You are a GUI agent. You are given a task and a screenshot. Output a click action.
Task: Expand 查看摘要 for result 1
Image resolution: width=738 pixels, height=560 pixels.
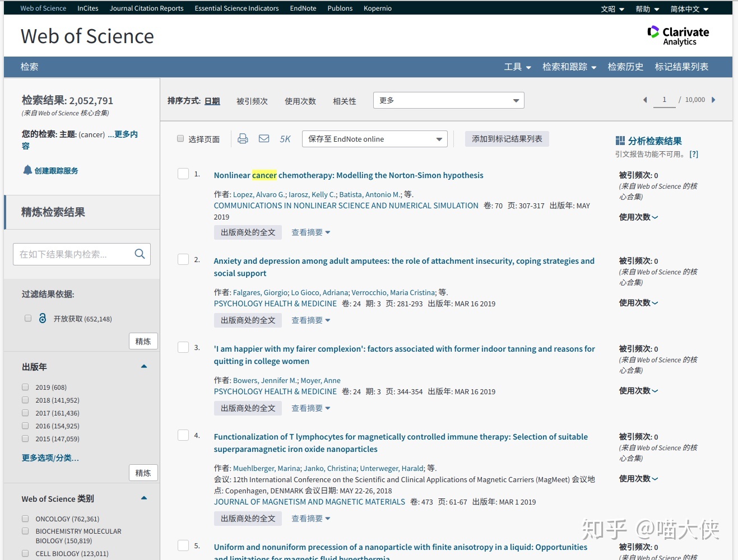click(310, 232)
